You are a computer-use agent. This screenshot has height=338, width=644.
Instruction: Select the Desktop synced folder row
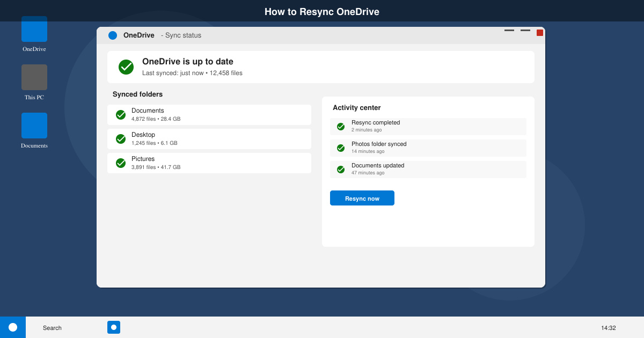click(x=209, y=139)
